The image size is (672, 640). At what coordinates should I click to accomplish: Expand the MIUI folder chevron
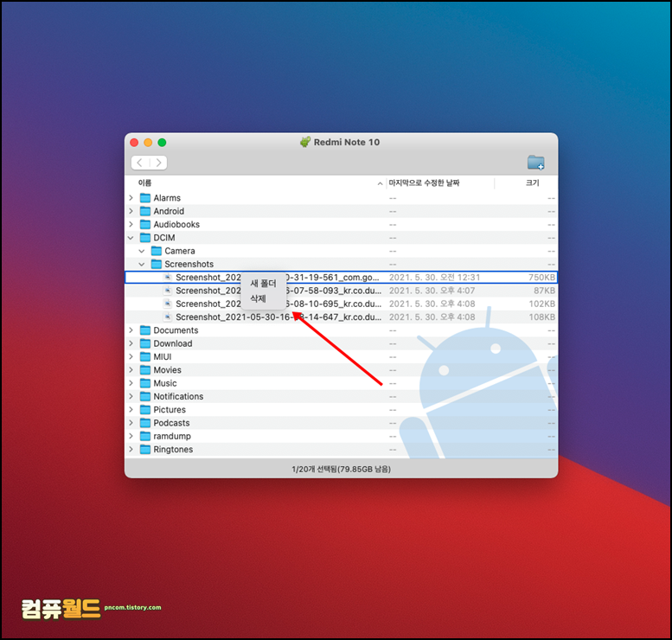tap(131, 357)
